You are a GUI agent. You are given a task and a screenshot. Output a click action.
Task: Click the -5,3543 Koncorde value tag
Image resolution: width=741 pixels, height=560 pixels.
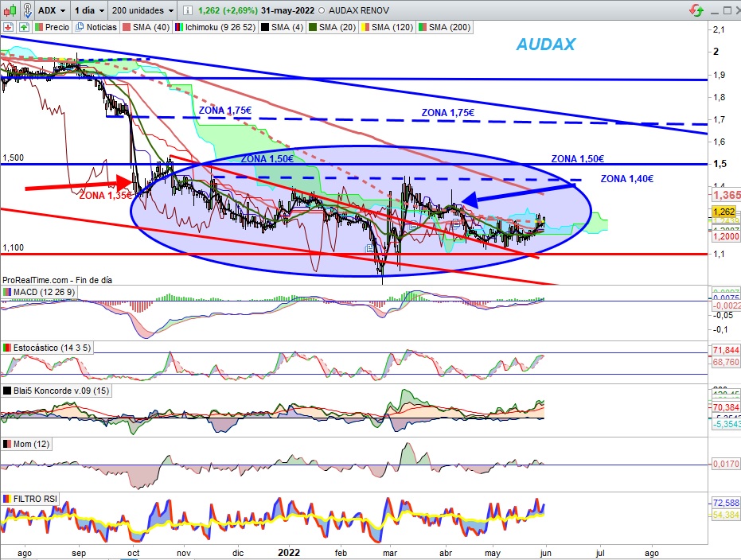[726, 424]
